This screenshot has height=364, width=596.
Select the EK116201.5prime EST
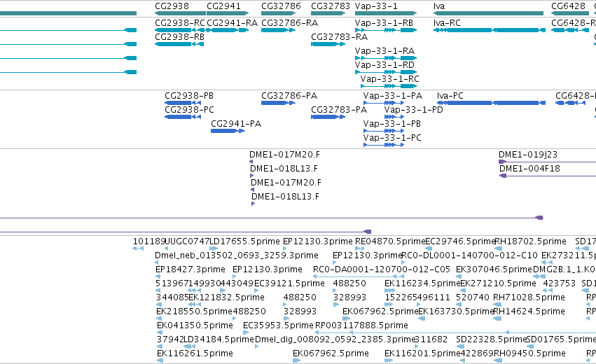click(x=389, y=361)
